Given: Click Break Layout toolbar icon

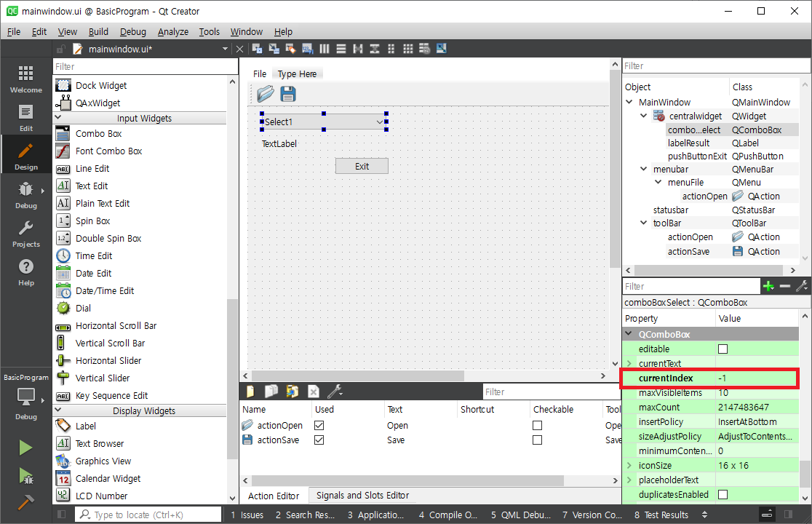Looking at the screenshot, I should tap(425, 49).
